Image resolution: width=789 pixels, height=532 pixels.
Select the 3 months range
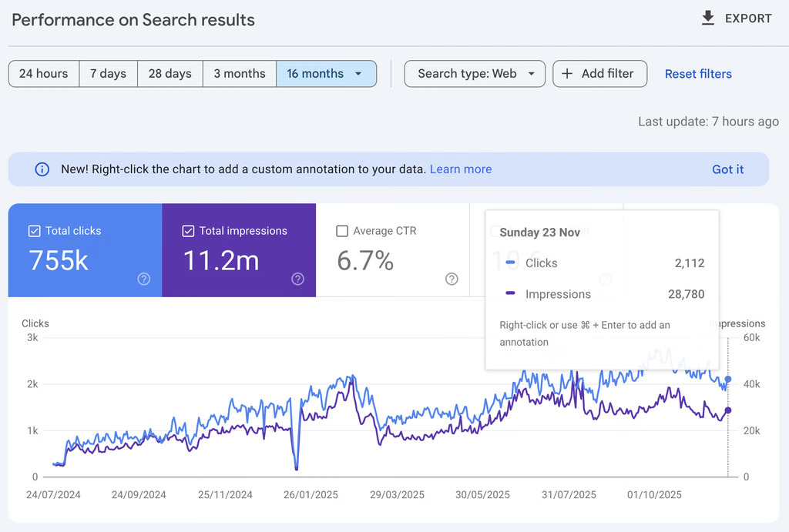tap(240, 74)
